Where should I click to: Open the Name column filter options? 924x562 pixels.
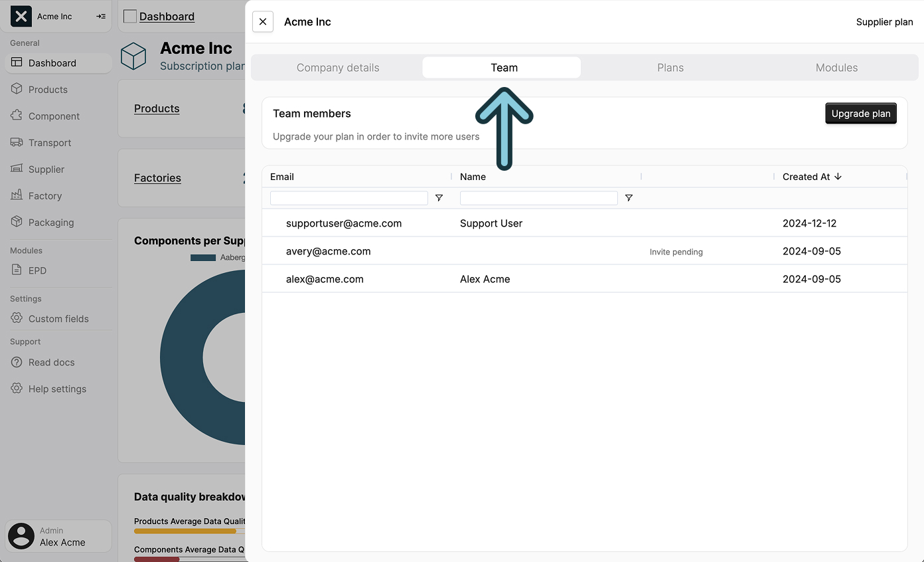click(x=629, y=198)
